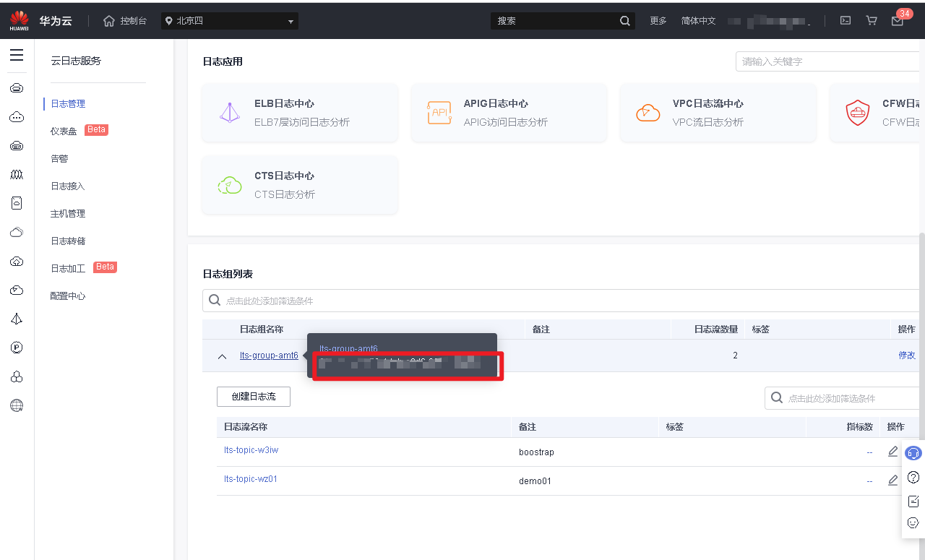The width and height of the screenshot is (925, 560).
Task: Go to 仪表盘 in the left menu
Action: coord(64,132)
